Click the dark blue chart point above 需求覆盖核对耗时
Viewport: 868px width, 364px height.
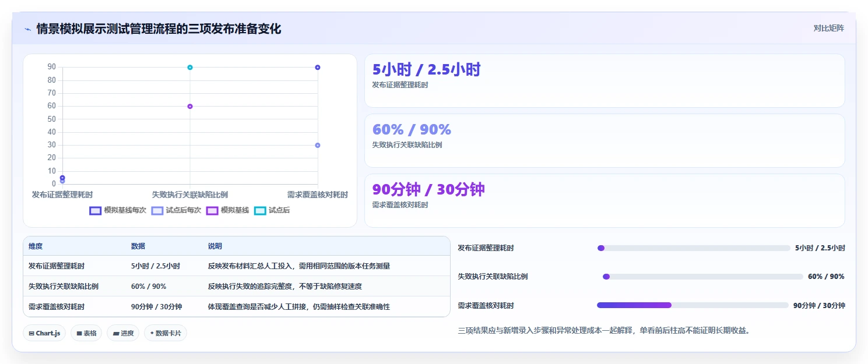point(318,68)
